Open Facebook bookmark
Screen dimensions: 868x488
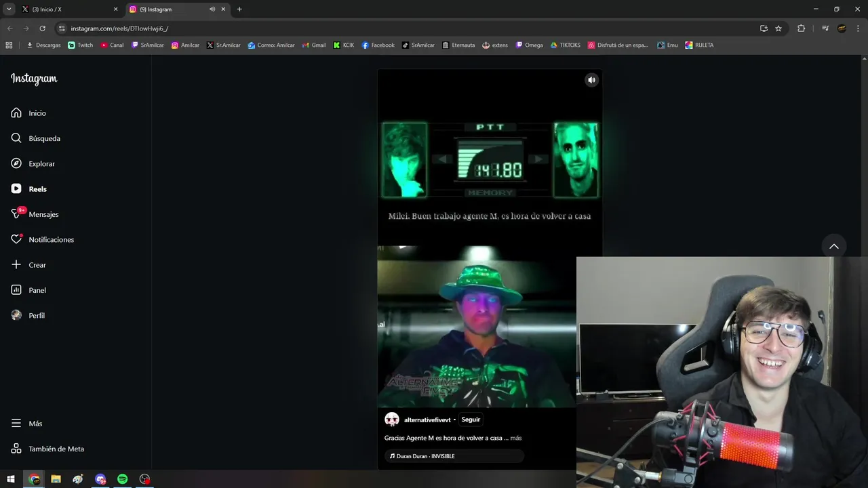pyautogui.click(x=378, y=45)
